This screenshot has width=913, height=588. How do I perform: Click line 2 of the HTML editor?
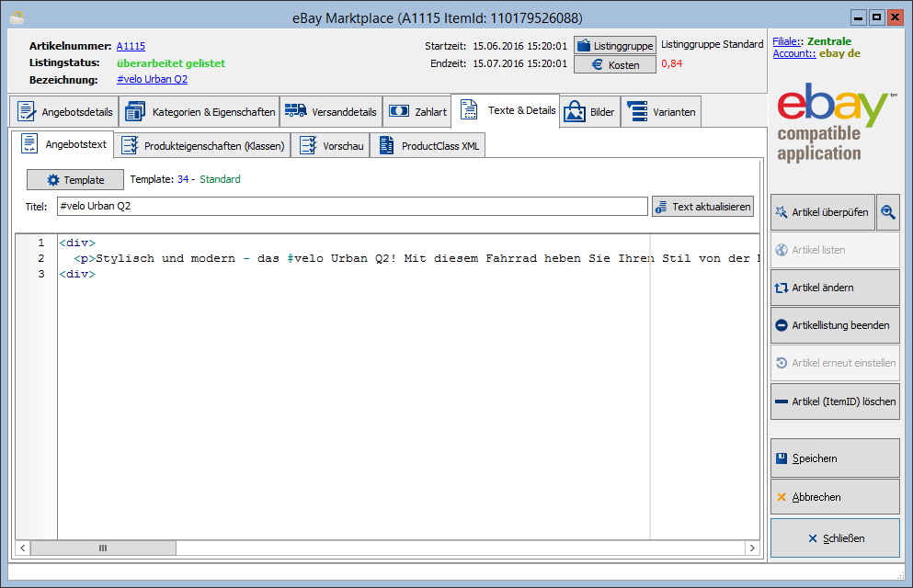[409, 258]
